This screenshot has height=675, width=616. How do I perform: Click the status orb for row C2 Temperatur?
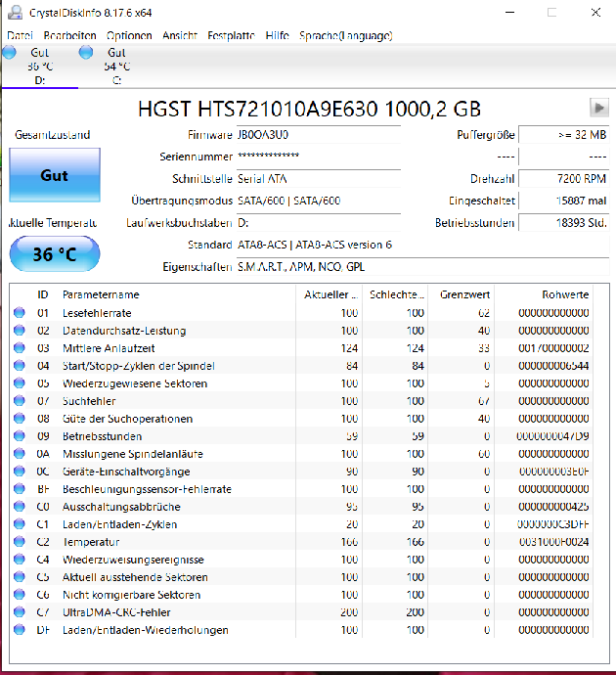pos(20,542)
